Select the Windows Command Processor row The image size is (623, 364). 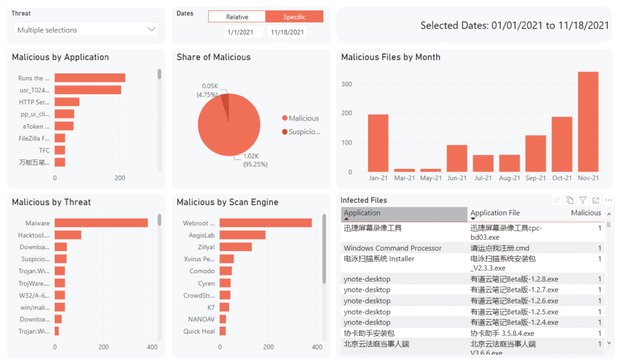pyautogui.click(x=392, y=248)
